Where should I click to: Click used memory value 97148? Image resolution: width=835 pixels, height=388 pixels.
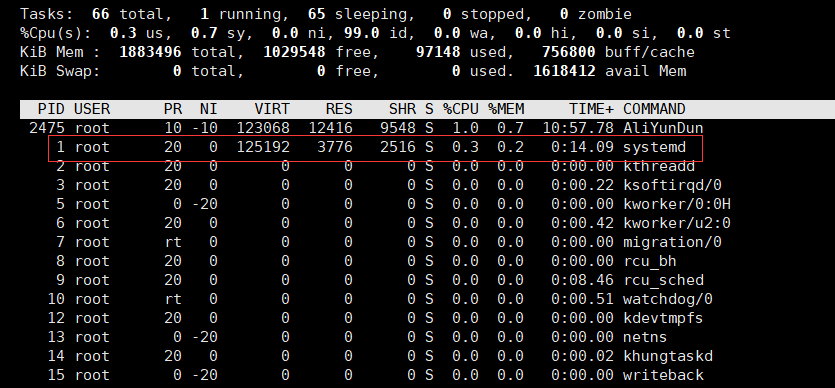point(438,53)
